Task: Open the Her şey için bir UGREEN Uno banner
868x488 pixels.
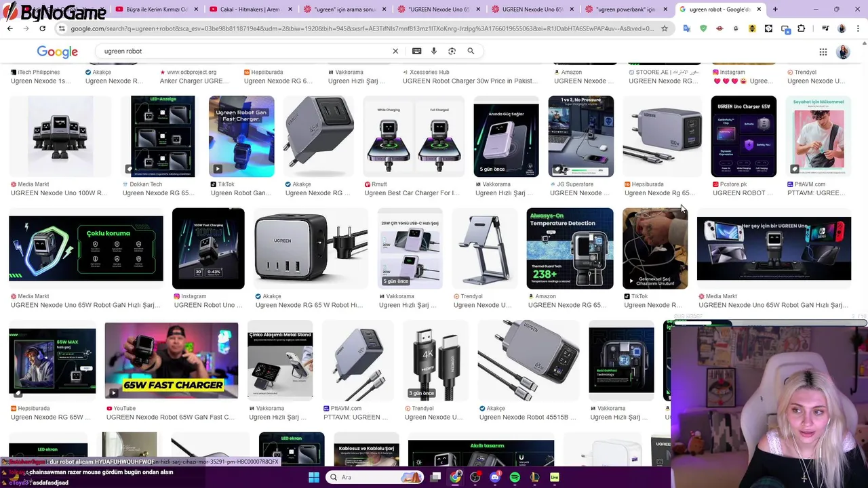Action: click(x=774, y=249)
